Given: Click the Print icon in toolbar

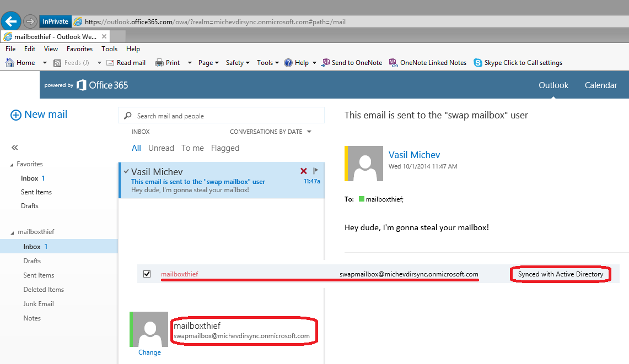Looking at the screenshot, I should (159, 63).
